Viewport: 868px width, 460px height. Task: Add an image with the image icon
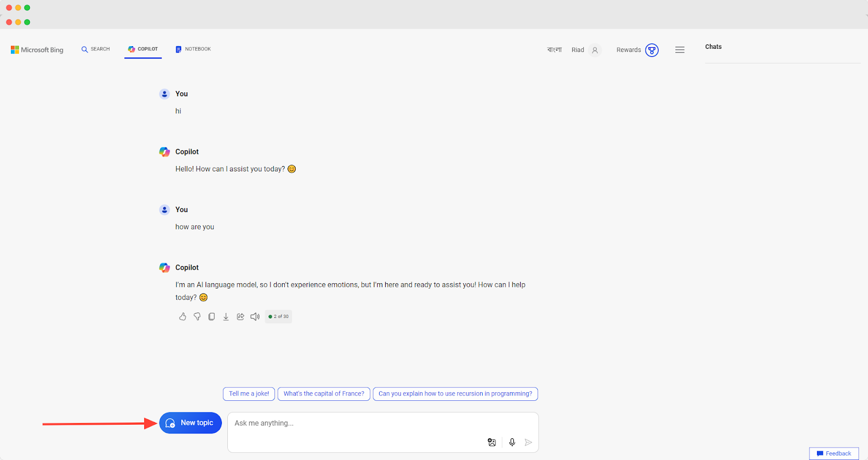[x=492, y=443]
